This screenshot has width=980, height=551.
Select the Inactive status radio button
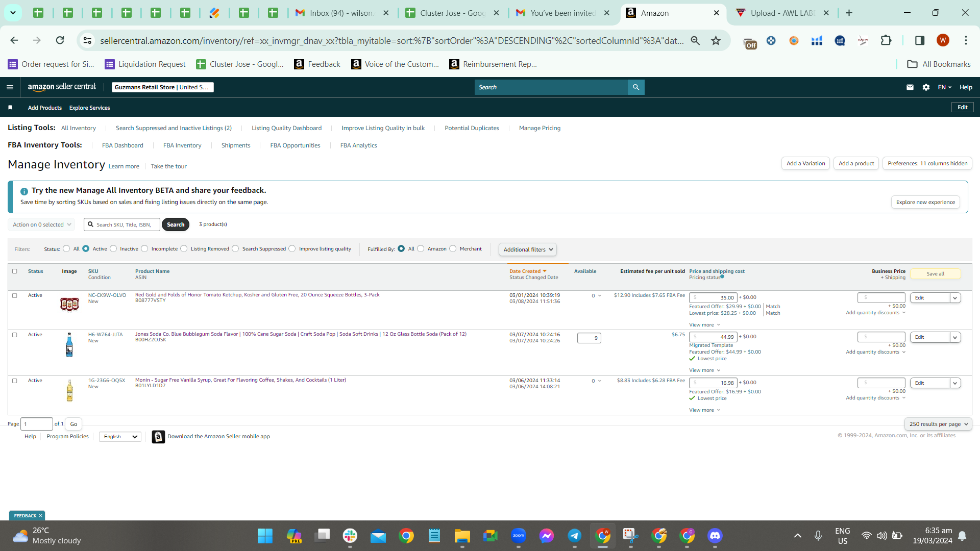(x=113, y=249)
